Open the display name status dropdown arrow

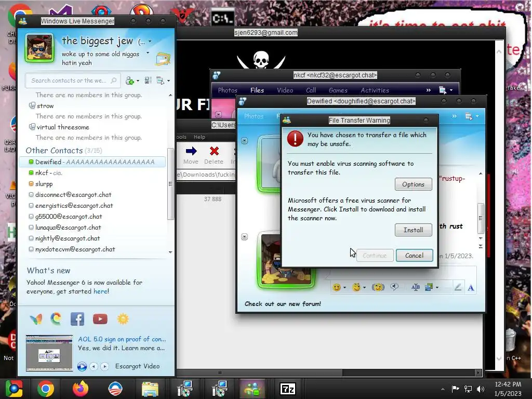[x=150, y=42]
